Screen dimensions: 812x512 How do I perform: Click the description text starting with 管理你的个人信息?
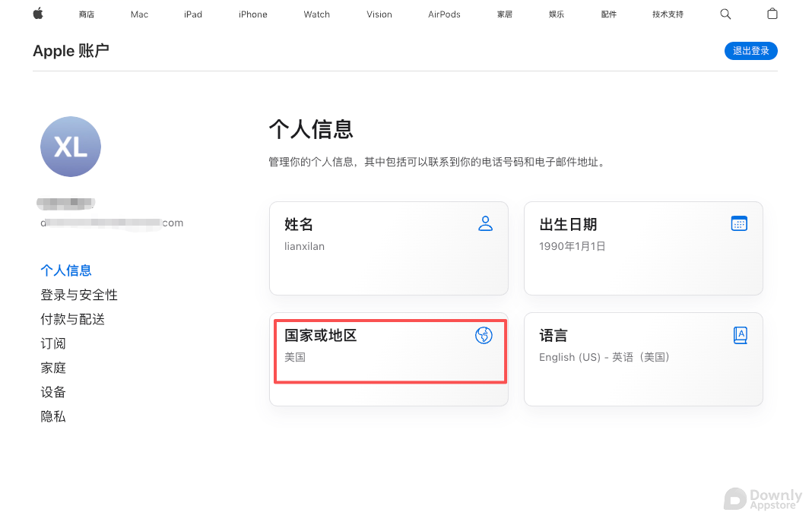[437, 162]
